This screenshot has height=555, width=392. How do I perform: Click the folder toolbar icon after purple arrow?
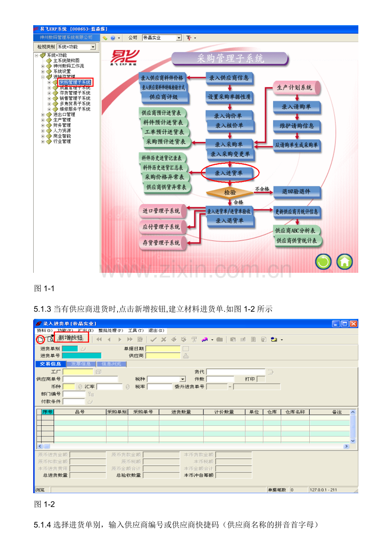[219, 340]
